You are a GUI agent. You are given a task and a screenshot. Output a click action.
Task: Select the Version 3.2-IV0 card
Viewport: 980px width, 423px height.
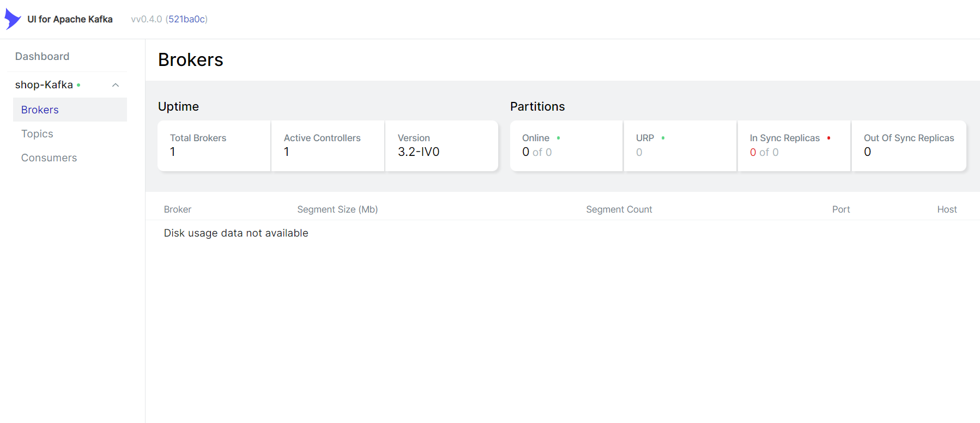pyautogui.click(x=441, y=146)
